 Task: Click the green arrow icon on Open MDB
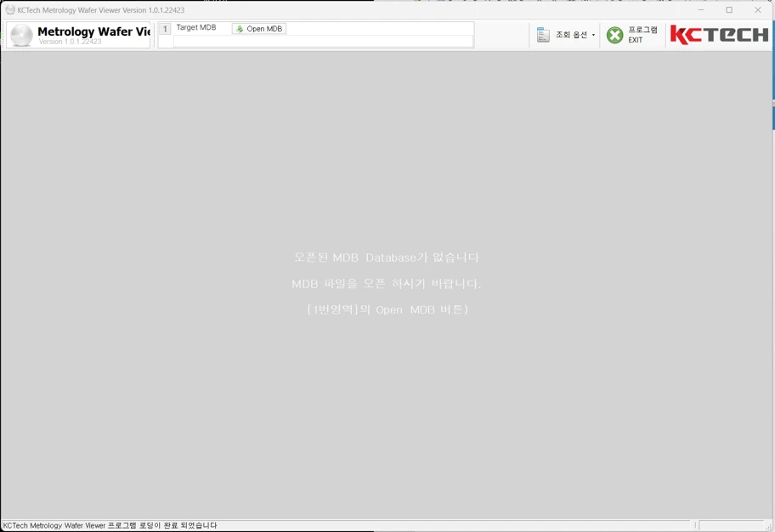pyautogui.click(x=240, y=29)
